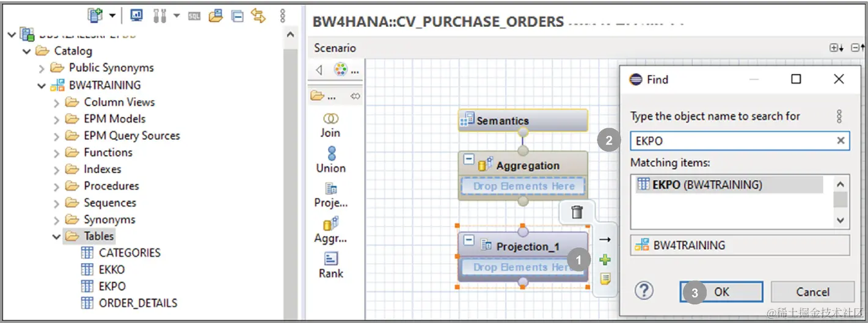Select the Rank node tool
The image size is (868, 323).
click(331, 266)
